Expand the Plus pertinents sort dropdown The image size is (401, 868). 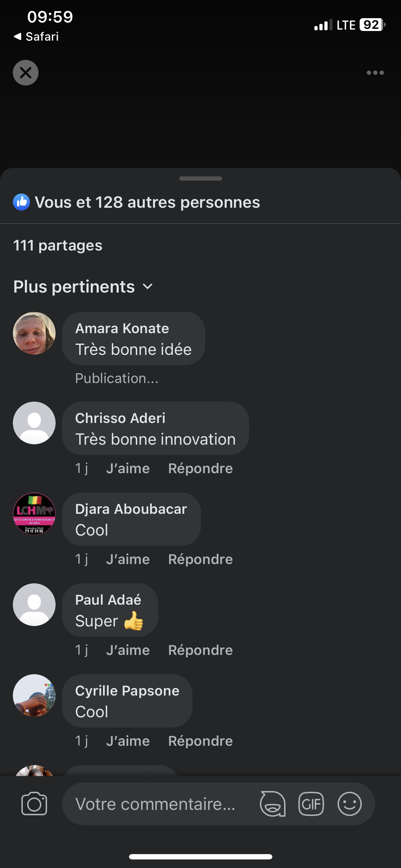[83, 286]
